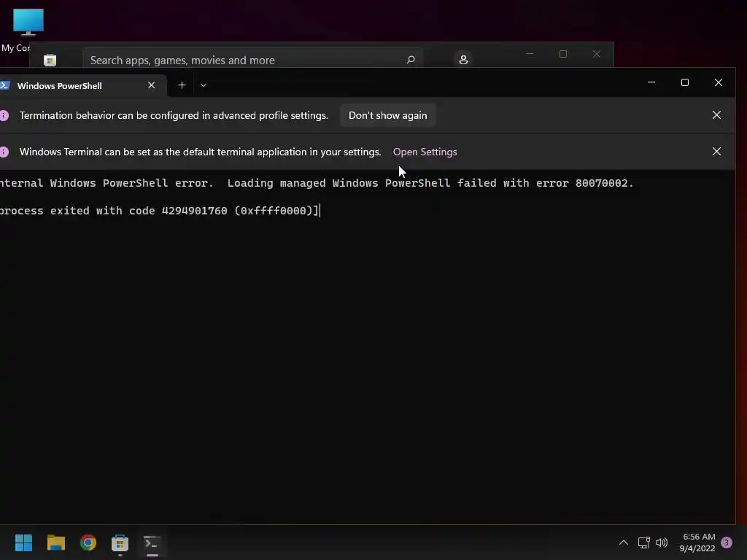The image size is (747, 560).
Task: Launch Google Chrome from taskbar
Action: coord(88,542)
